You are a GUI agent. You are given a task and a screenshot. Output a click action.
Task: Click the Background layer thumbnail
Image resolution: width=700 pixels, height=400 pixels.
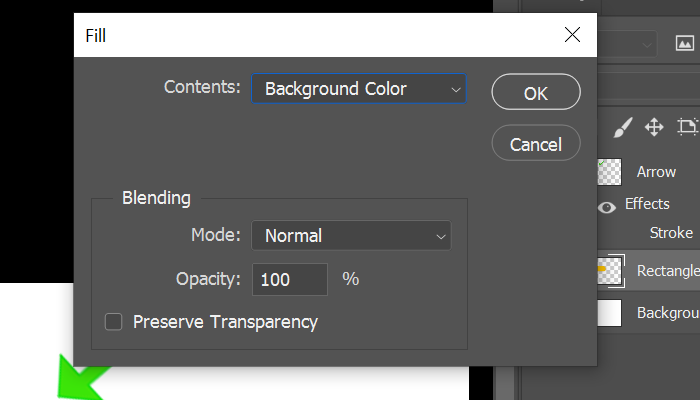click(x=609, y=313)
